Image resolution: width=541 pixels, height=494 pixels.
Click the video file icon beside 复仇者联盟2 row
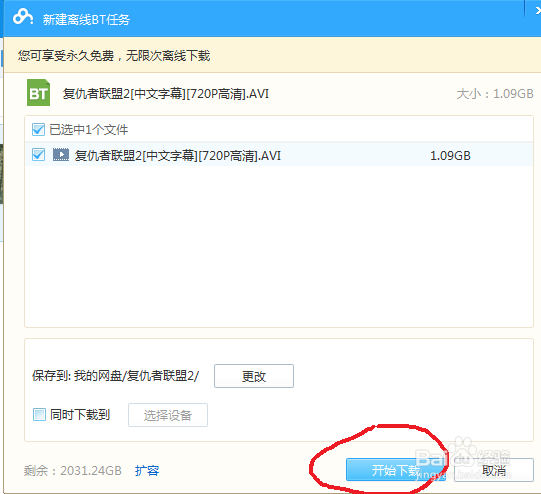61,155
